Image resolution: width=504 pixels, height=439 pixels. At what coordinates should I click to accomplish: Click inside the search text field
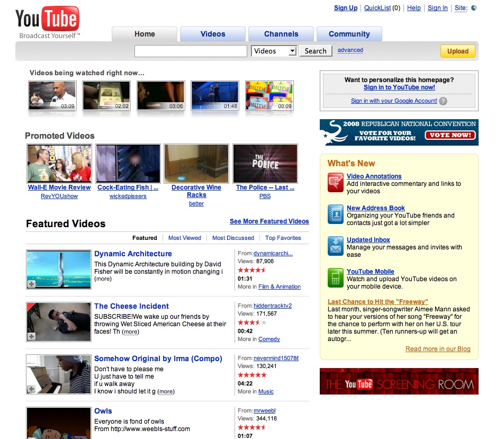(191, 51)
